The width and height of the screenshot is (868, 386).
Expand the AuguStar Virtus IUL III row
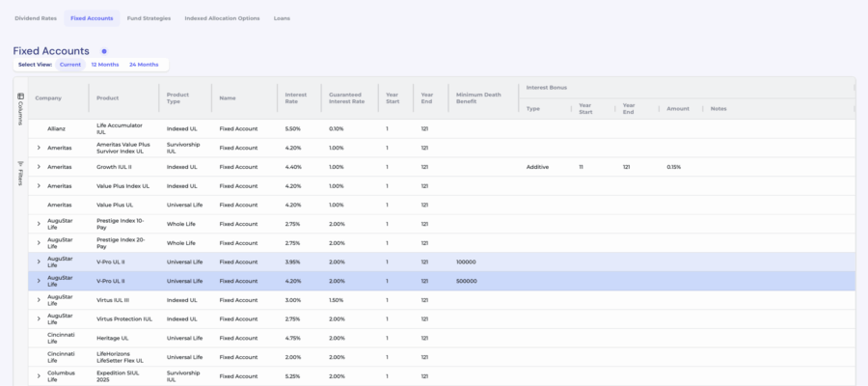click(39, 299)
